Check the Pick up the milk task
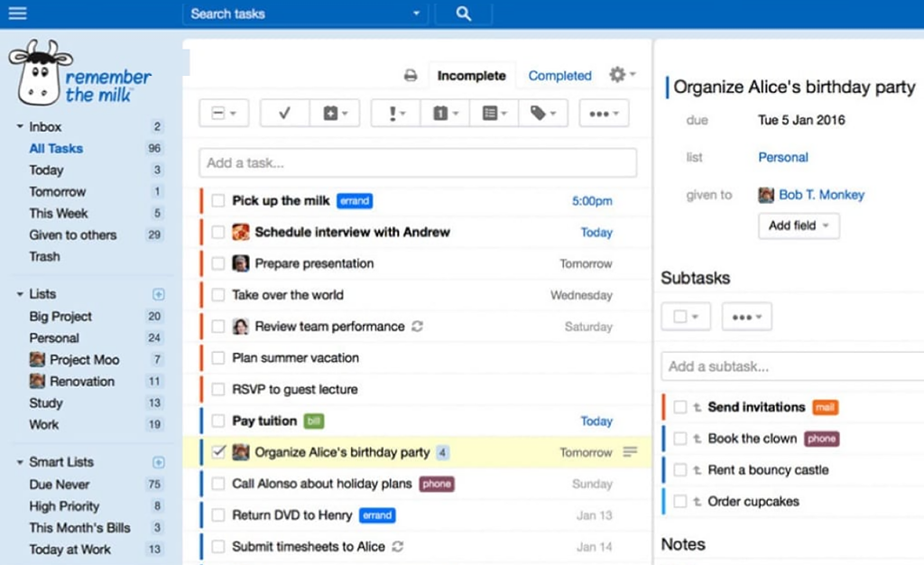Screen dimensions: 924x565 click(218, 201)
